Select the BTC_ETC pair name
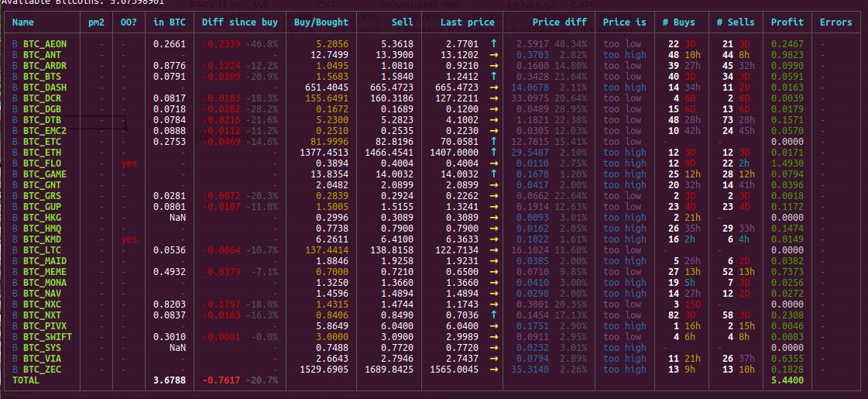Viewport: 868px width, 399px height. [x=42, y=141]
